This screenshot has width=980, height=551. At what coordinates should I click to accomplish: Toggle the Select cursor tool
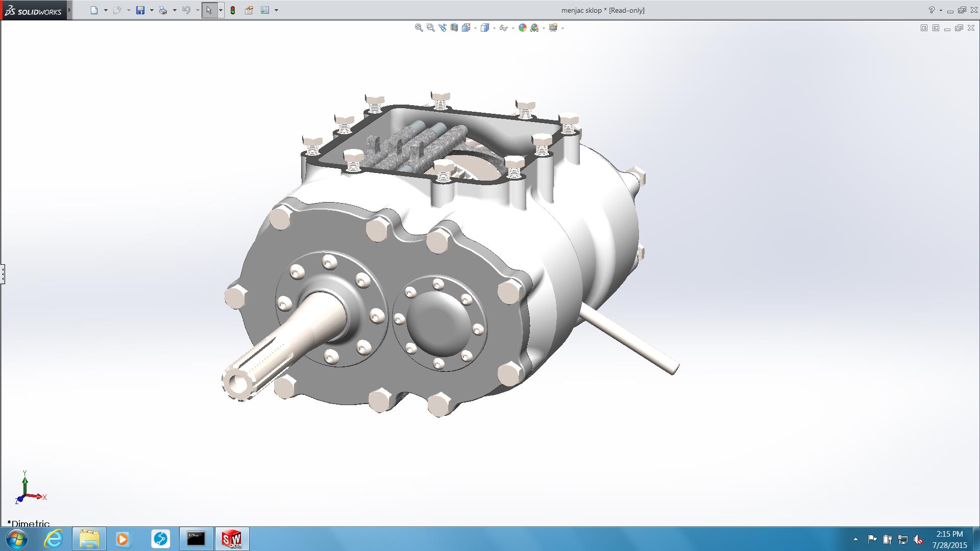[209, 10]
